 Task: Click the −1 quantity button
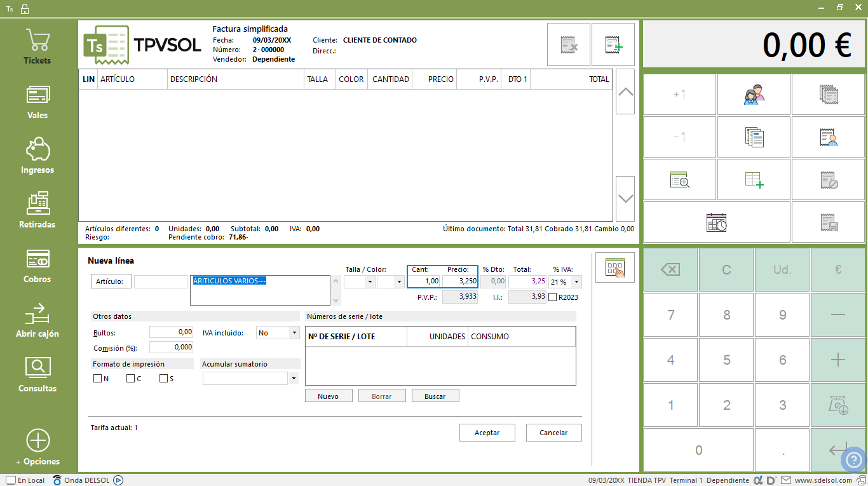[679, 137]
